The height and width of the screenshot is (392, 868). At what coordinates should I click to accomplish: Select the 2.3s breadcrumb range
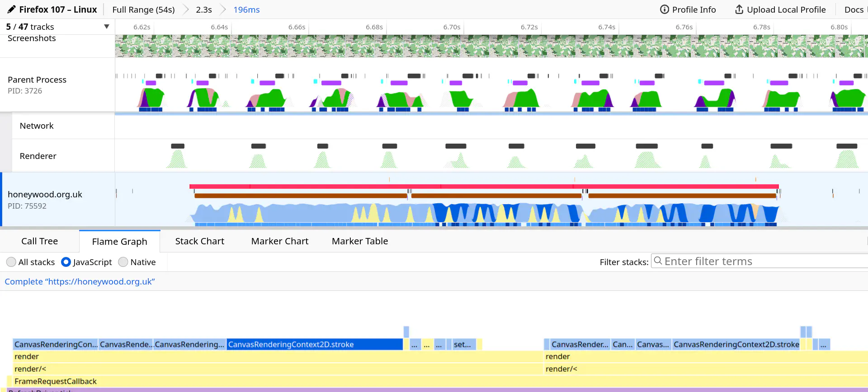click(204, 9)
